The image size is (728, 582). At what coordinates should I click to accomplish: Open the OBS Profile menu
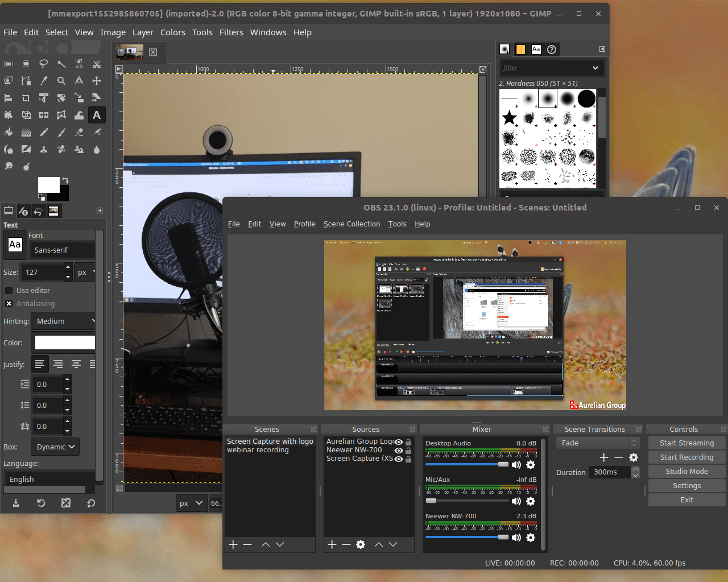304,224
